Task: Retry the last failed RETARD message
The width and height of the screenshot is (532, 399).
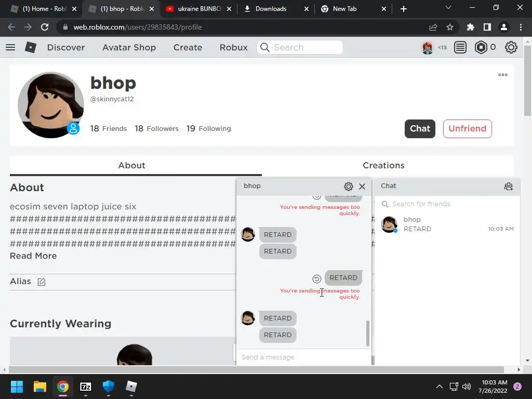Action: (316, 279)
